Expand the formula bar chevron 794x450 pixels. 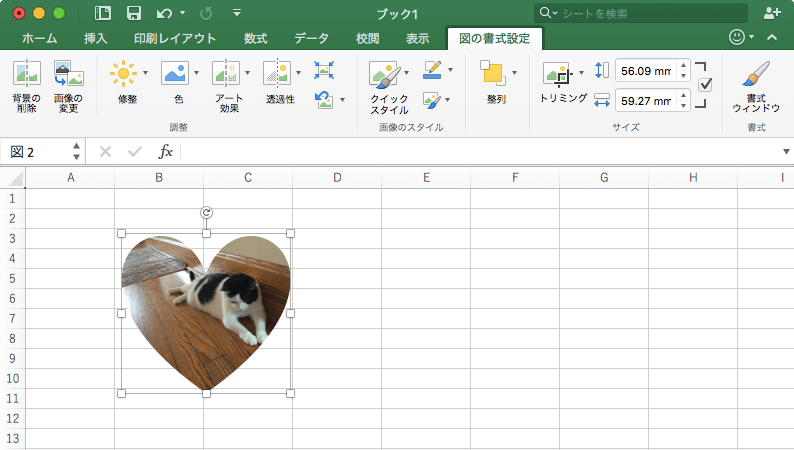786,151
